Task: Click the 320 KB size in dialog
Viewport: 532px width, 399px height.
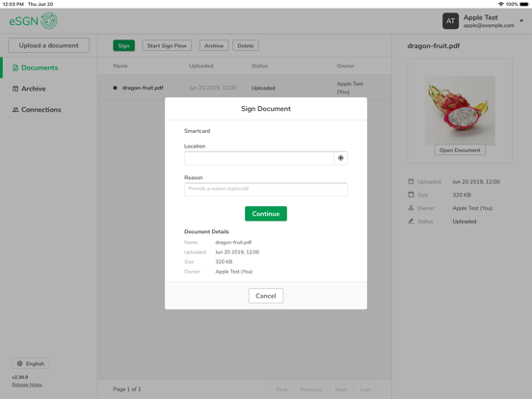Action: point(224,262)
